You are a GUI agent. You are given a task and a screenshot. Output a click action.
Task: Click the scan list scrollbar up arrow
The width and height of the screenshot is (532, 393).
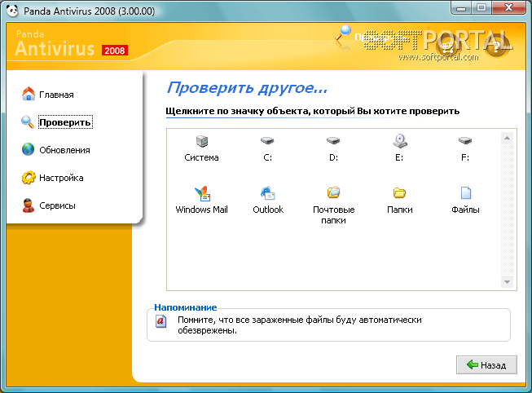507,138
